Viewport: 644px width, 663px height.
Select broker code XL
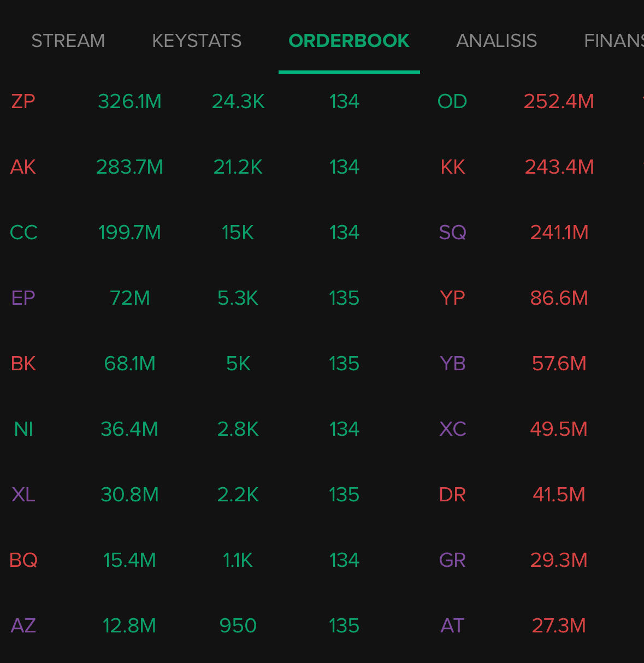[x=23, y=495]
